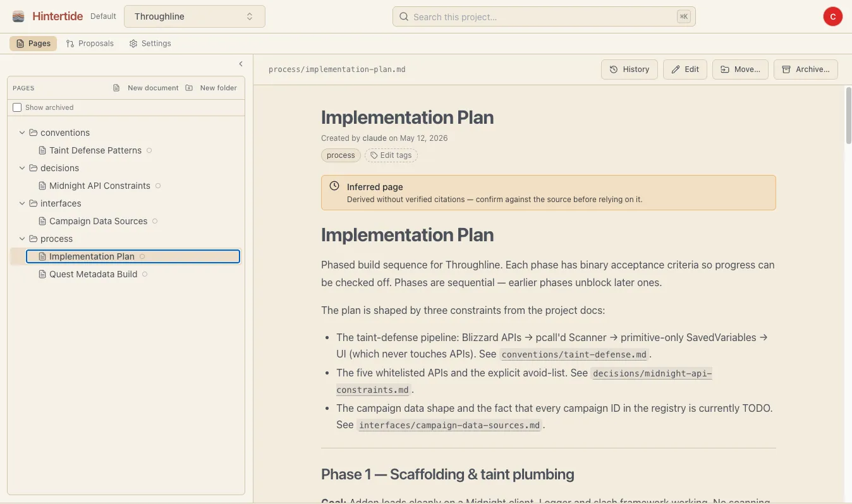Click conventions/taint-defense.md code reference

575,354
